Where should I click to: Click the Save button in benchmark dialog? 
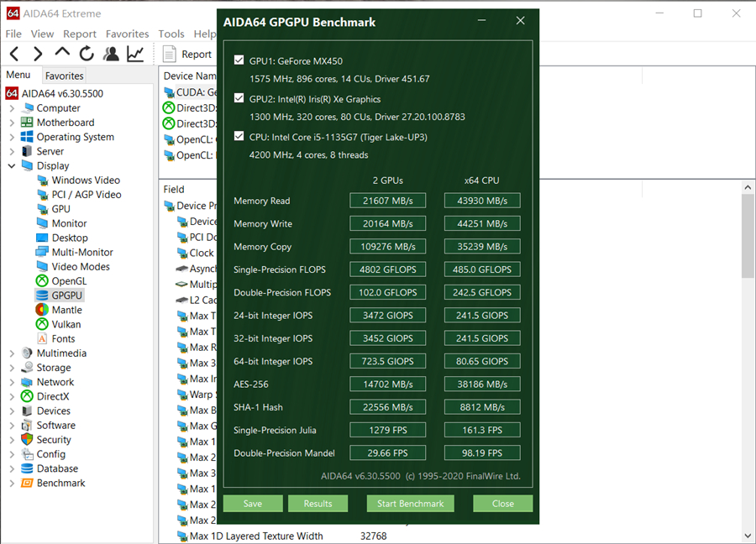click(x=252, y=504)
